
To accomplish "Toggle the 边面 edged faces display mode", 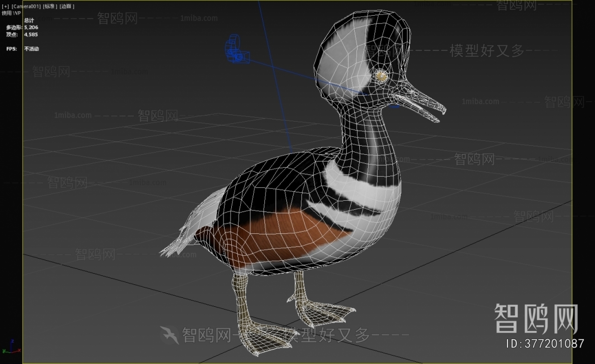I will coord(66,6).
